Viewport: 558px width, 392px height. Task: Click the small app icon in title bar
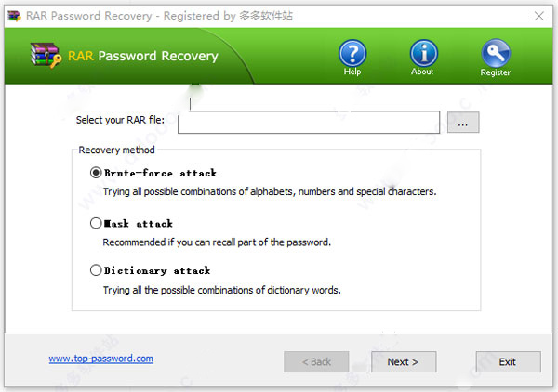click(13, 14)
